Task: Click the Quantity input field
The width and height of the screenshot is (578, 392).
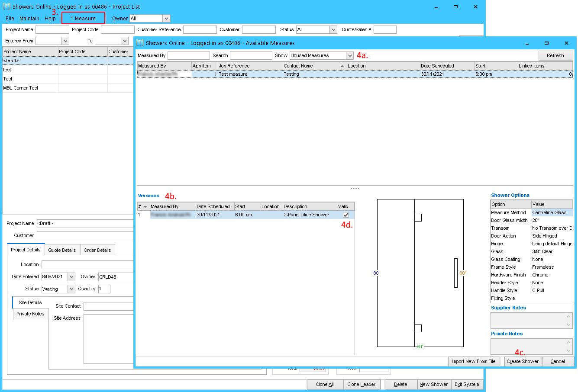Action: coord(104,289)
